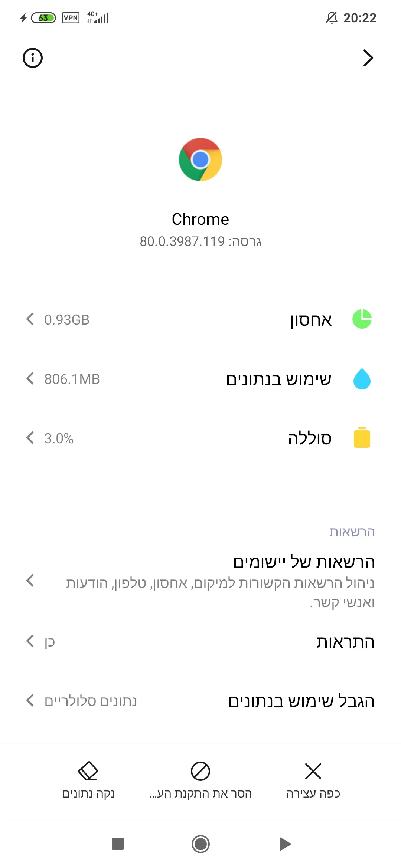
Task: Open the התראות notifications setting
Action: tap(345, 642)
